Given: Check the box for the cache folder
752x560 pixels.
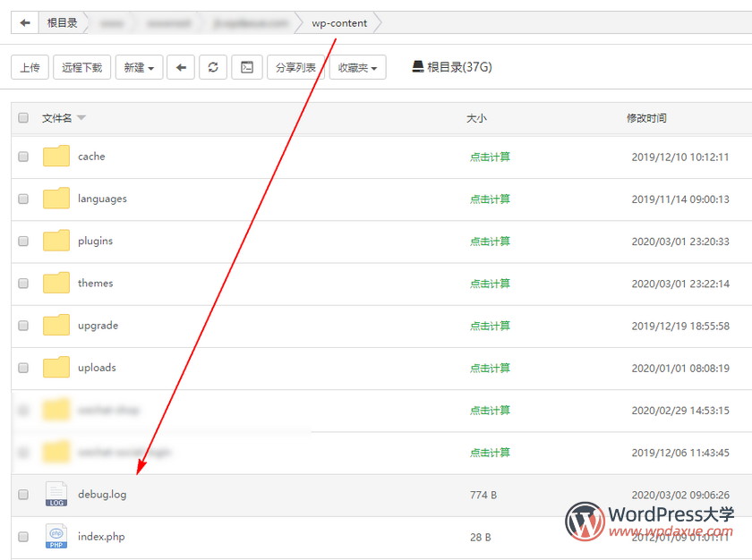Looking at the screenshot, I should click(23, 157).
